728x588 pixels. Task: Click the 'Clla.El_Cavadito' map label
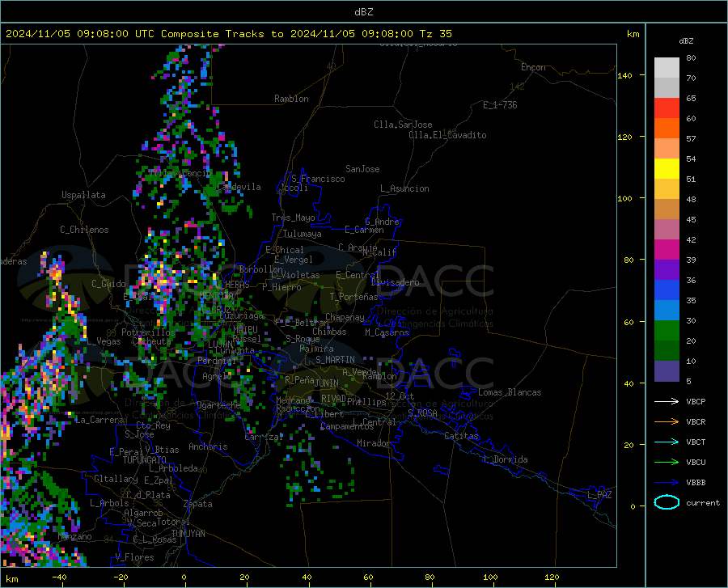point(447,135)
